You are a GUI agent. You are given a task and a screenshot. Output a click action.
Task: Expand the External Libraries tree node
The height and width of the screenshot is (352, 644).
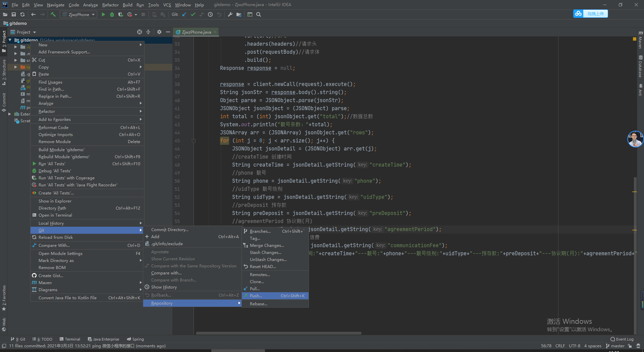(x=10, y=114)
